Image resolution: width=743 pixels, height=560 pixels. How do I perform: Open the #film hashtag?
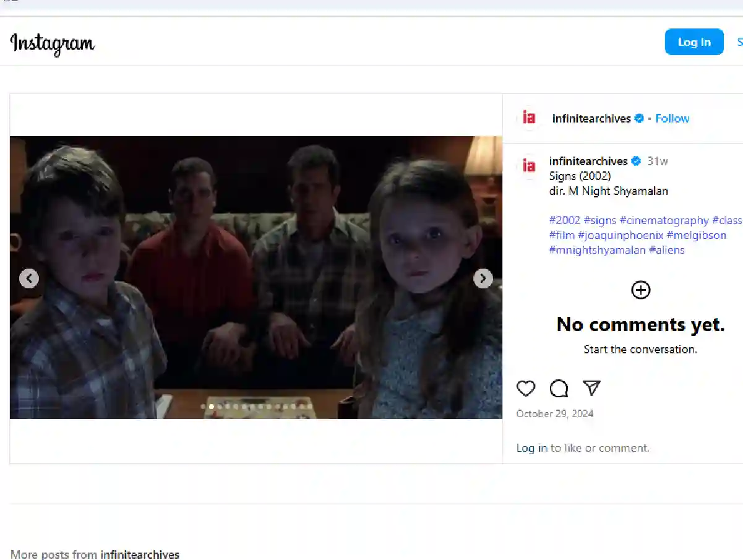[562, 235]
